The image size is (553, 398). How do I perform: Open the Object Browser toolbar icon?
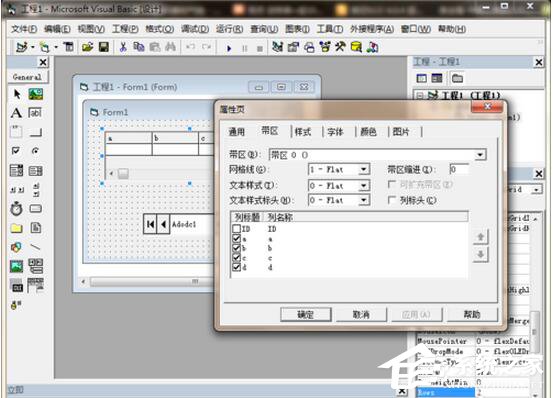pyautogui.click(x=325, y=47)
